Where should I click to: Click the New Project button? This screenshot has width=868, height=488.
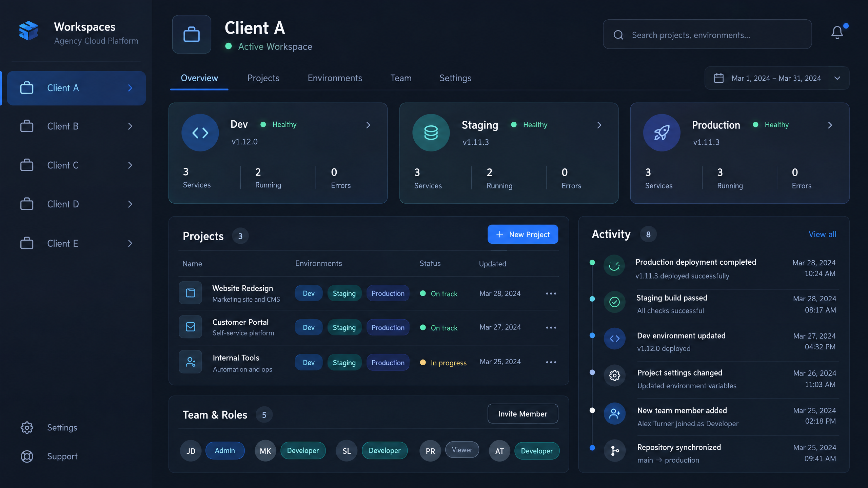pos(523,234)
